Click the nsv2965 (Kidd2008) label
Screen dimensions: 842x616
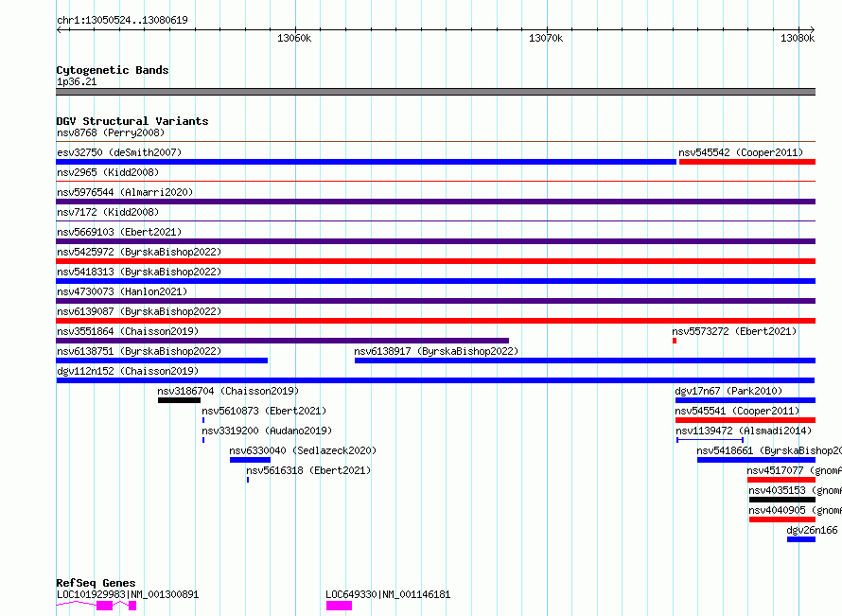(x=108, y=172)
